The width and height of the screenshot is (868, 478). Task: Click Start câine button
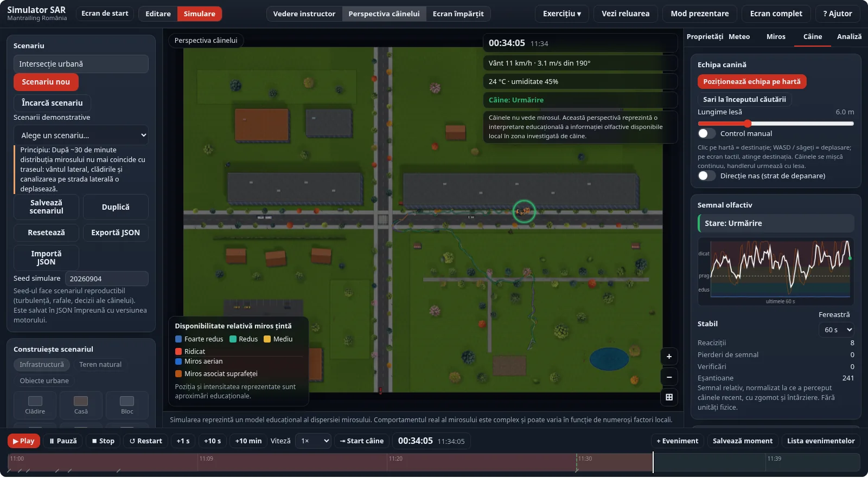(361, 441)
